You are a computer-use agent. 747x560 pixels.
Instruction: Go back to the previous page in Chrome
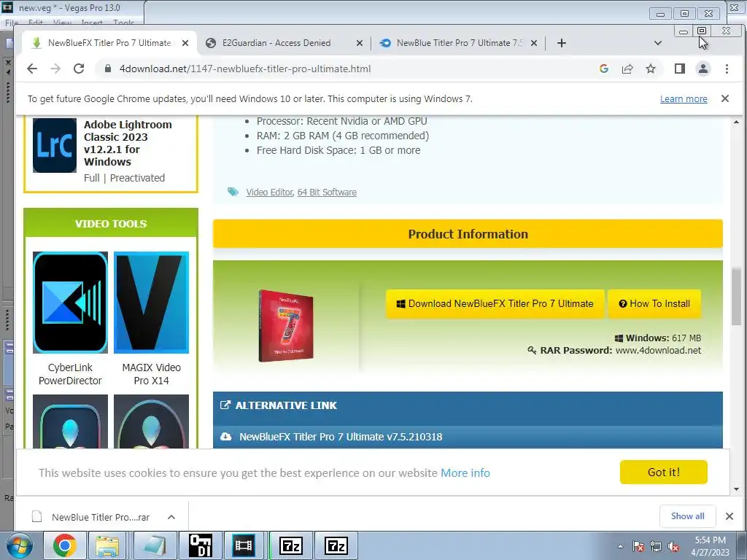(x=32, y=69)
